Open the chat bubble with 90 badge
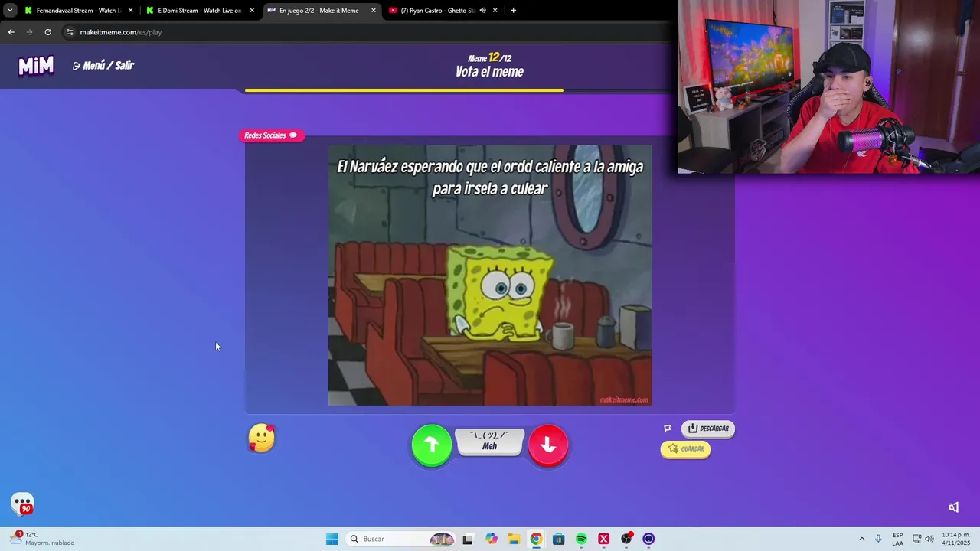Screen dimensions: 980x551 coord(23,504)
